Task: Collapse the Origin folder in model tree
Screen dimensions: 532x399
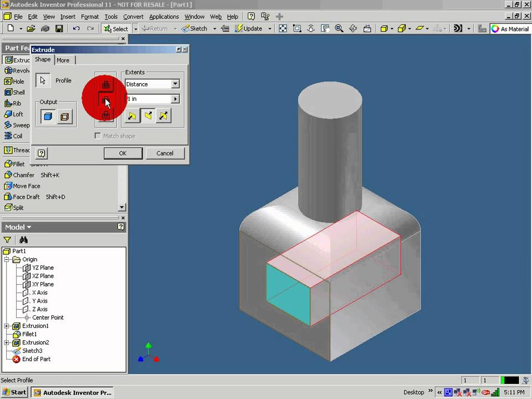Action: 7,259
